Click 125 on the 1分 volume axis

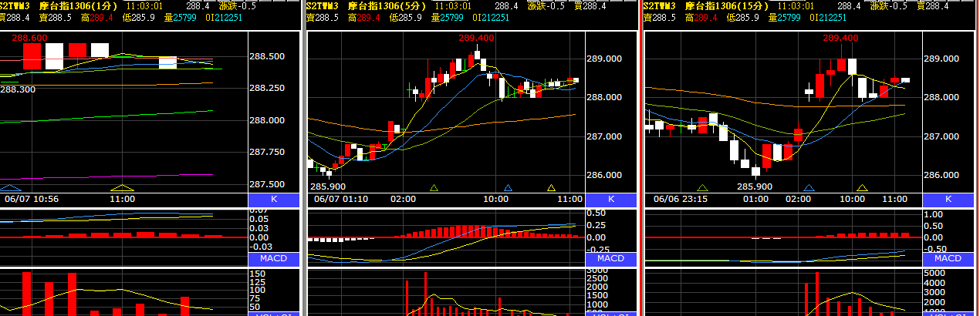click(x=257, y=282)
